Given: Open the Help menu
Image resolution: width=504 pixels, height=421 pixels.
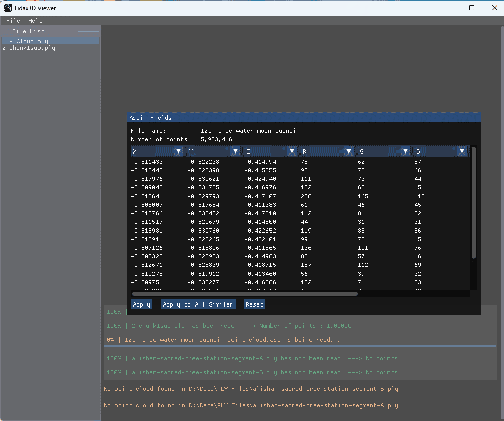Looking at the screenshot, I should click(x=35, y=21).
